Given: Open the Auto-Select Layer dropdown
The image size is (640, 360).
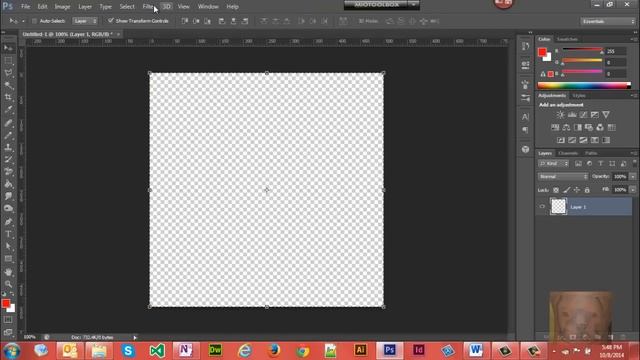Looking at the screenshot, I should (85, 21).
